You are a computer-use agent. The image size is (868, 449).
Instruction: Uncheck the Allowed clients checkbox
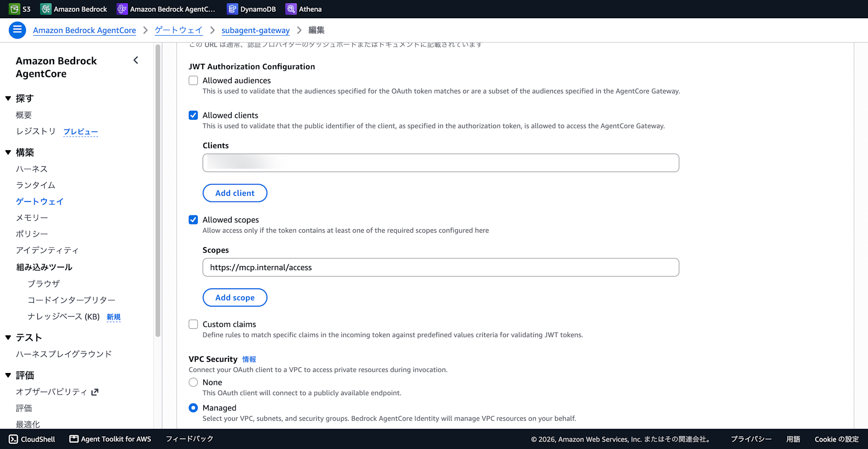click(x=193, y=115)
